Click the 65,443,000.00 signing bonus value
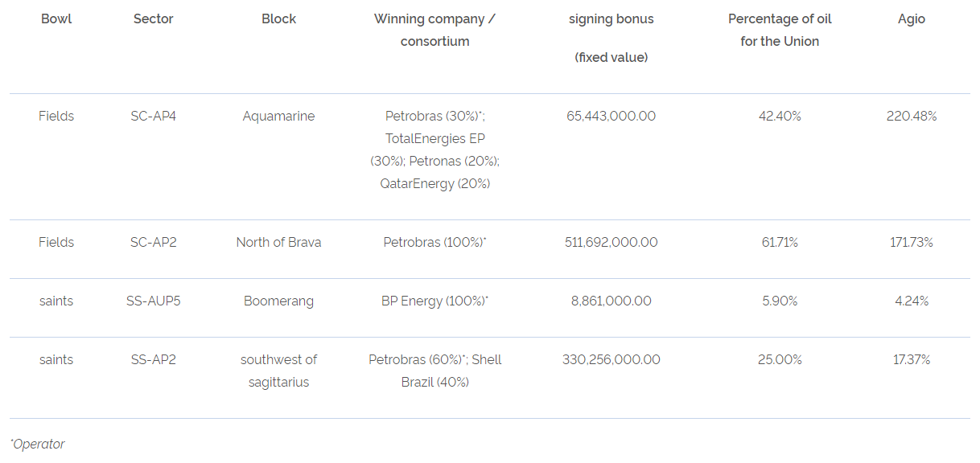Viewport: 980px width, 463px height. pos(611,116)
